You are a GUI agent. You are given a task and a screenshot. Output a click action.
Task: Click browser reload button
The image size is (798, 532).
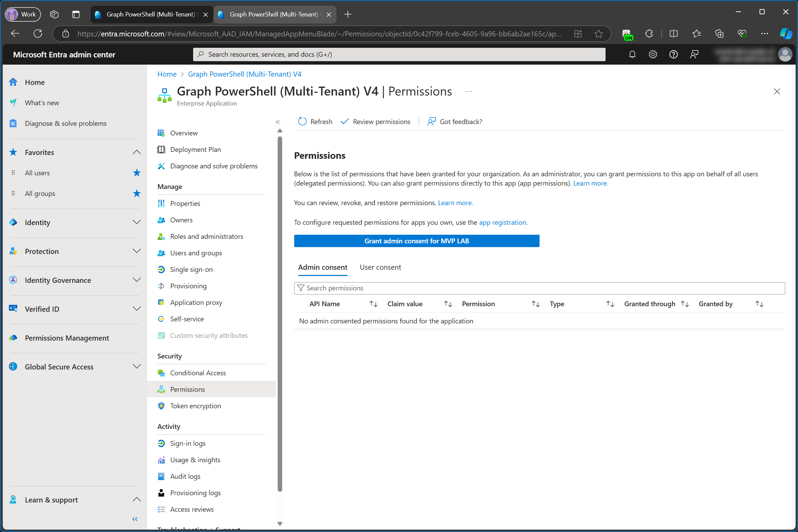38,34
